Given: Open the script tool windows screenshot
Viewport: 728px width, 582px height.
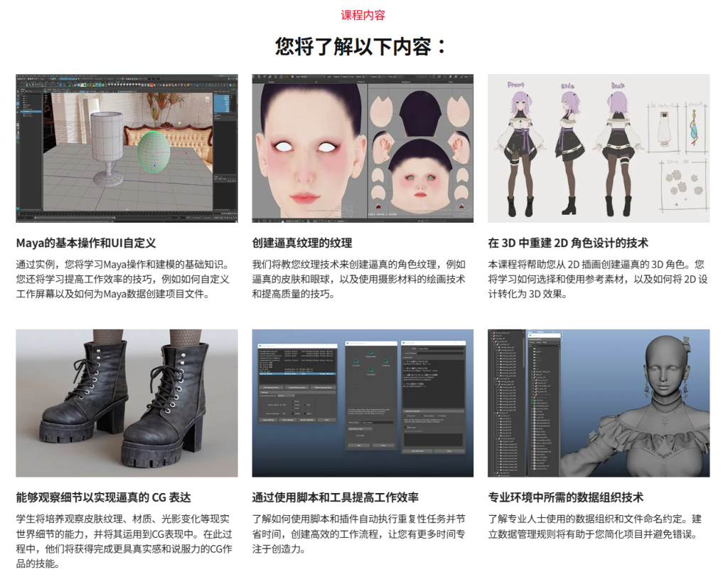Looking at the screenshot, I should [363, 403].
